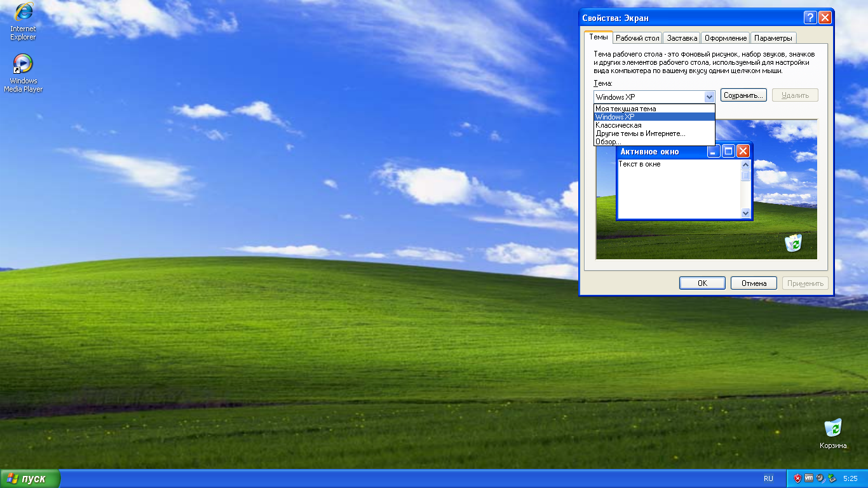Choose Windows XP theme in the list
Screen dimensions: 868x488
[654, 117]
